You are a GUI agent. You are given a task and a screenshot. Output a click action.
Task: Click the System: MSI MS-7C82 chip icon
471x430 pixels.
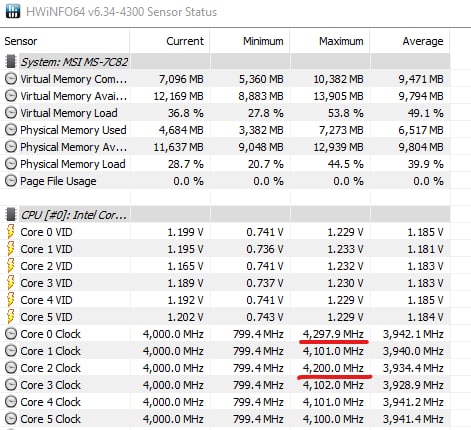(x=11, y=61)
